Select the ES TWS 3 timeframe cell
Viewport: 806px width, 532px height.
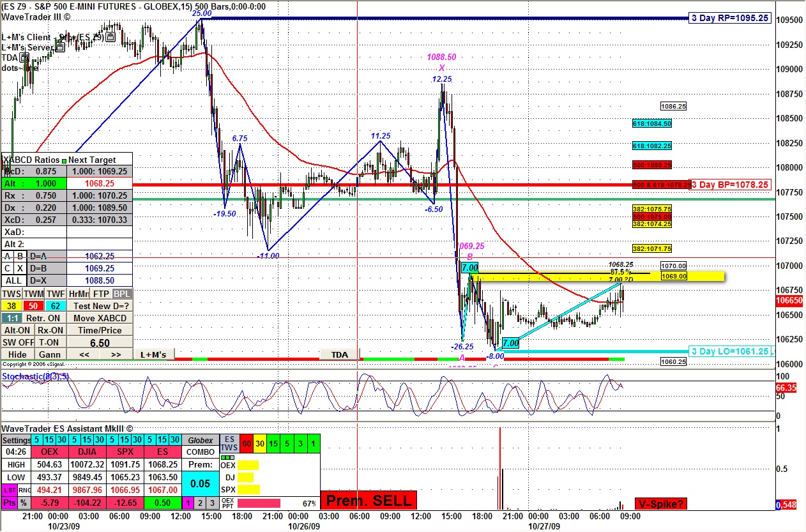[300, 444]
